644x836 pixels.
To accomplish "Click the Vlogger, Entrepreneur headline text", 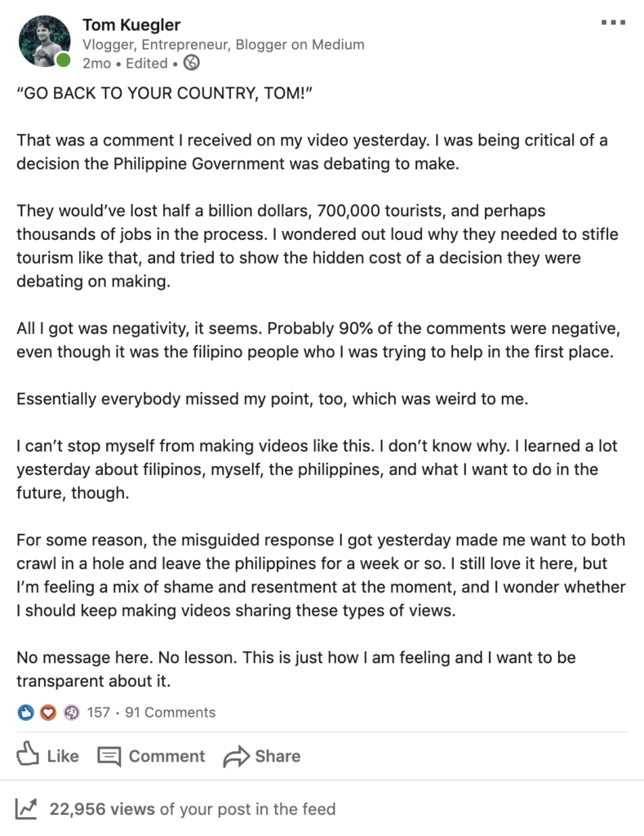I will 224,44.
